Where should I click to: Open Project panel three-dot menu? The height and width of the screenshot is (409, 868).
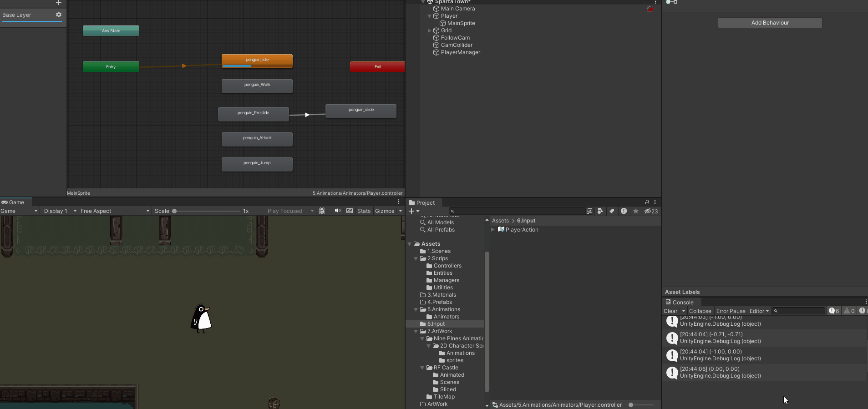tap(655, 202)
